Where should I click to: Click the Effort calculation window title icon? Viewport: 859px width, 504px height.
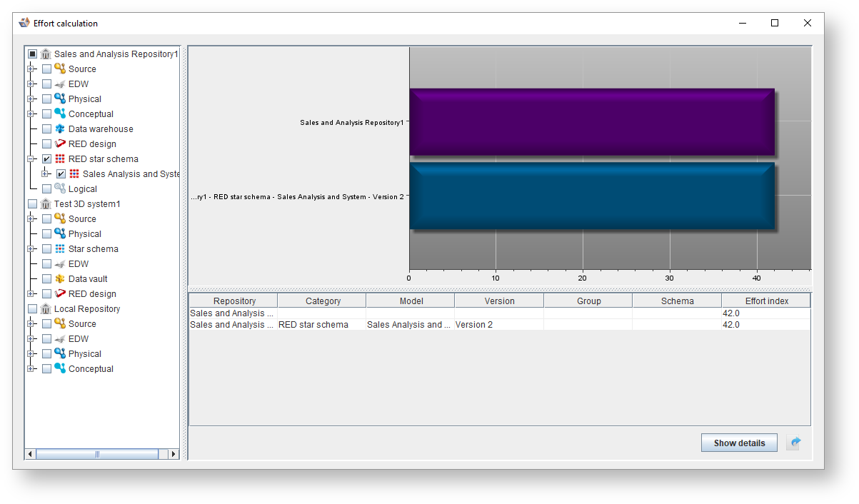24,23
